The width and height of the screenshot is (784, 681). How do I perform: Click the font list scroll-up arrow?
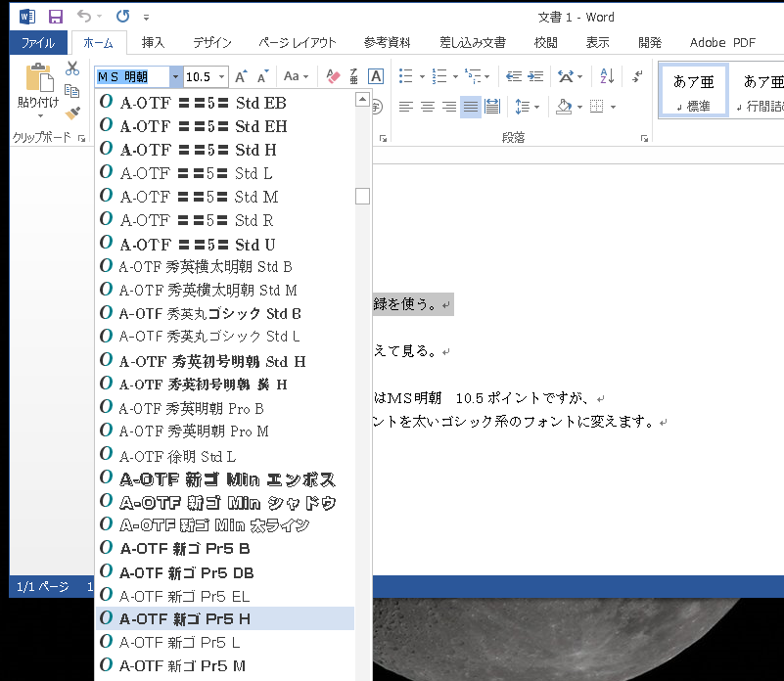pyautogui.click(x=362, y=99)
